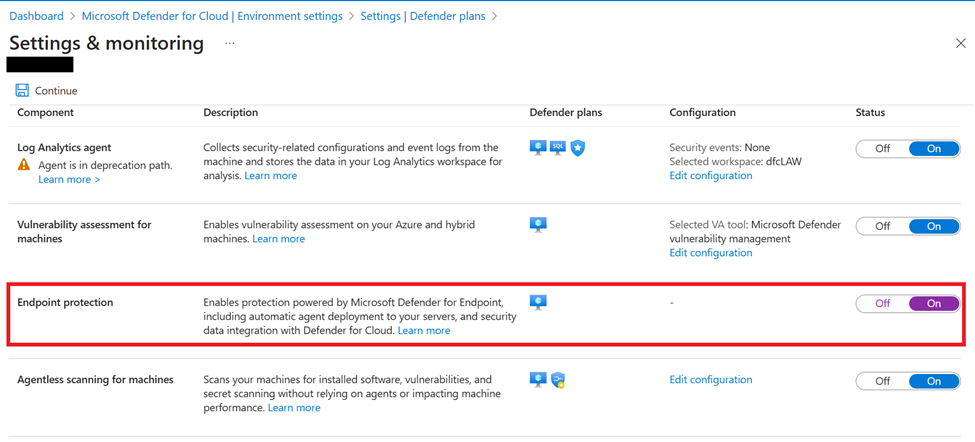Open Learn more in Endpoint protection description
975x442 pixels.
coord(424,331)
